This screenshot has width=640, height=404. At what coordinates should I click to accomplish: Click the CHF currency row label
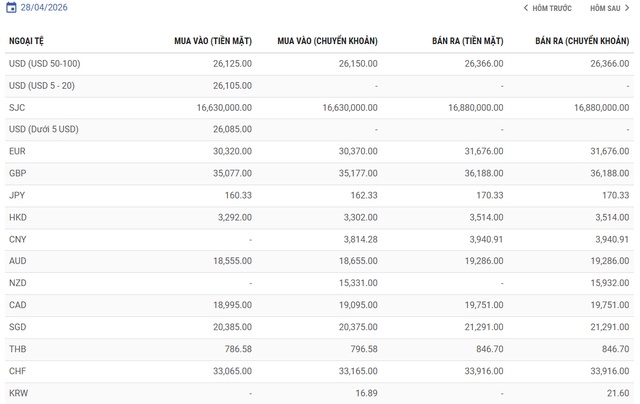click(17, 371)
